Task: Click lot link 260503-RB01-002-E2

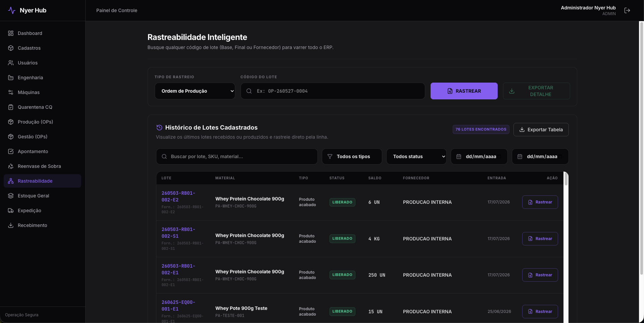Action: point(178,196)
